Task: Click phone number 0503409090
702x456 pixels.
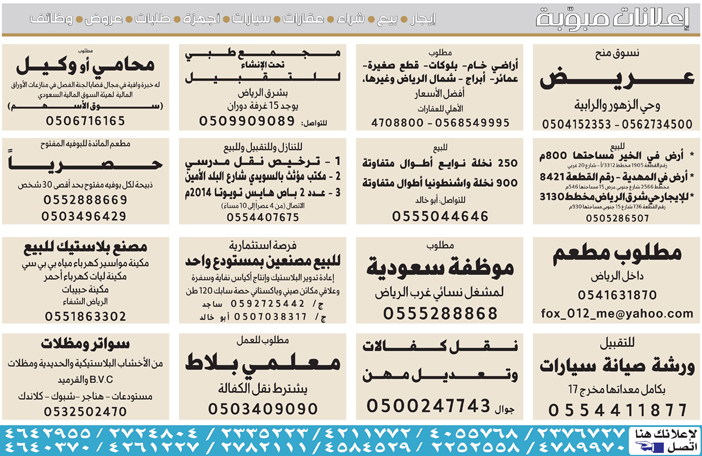Action: (x=263, y=409)
